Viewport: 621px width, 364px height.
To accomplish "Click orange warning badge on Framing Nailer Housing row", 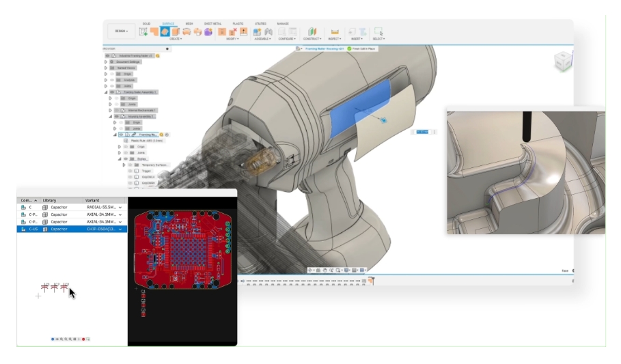I will coord(161,135).
